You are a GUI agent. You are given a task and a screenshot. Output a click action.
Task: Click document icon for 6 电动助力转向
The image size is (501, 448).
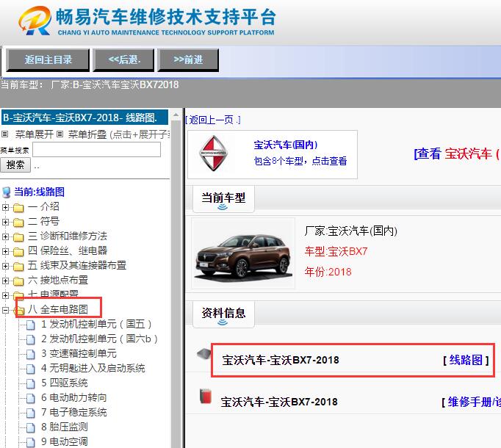[x=31, y=399]
